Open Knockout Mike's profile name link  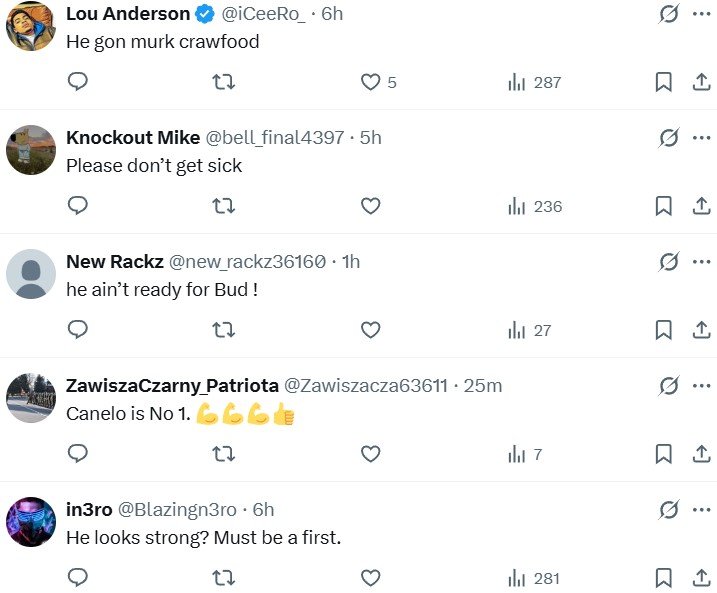pos(133,138)
